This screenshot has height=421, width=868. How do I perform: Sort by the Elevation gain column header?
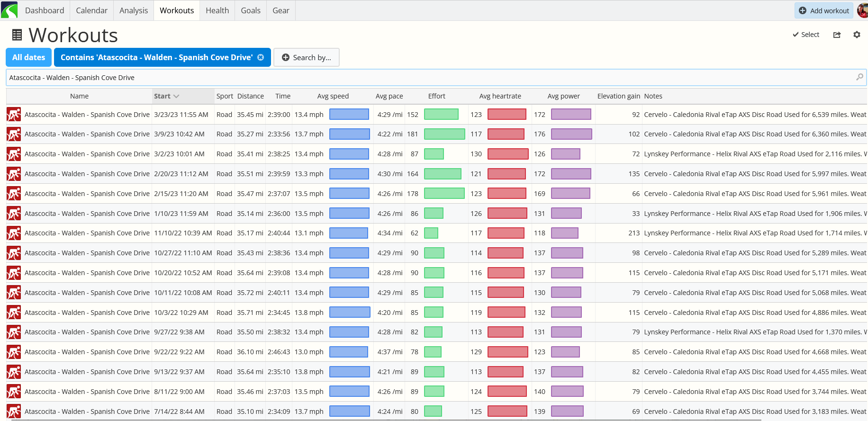pos(618,96)
